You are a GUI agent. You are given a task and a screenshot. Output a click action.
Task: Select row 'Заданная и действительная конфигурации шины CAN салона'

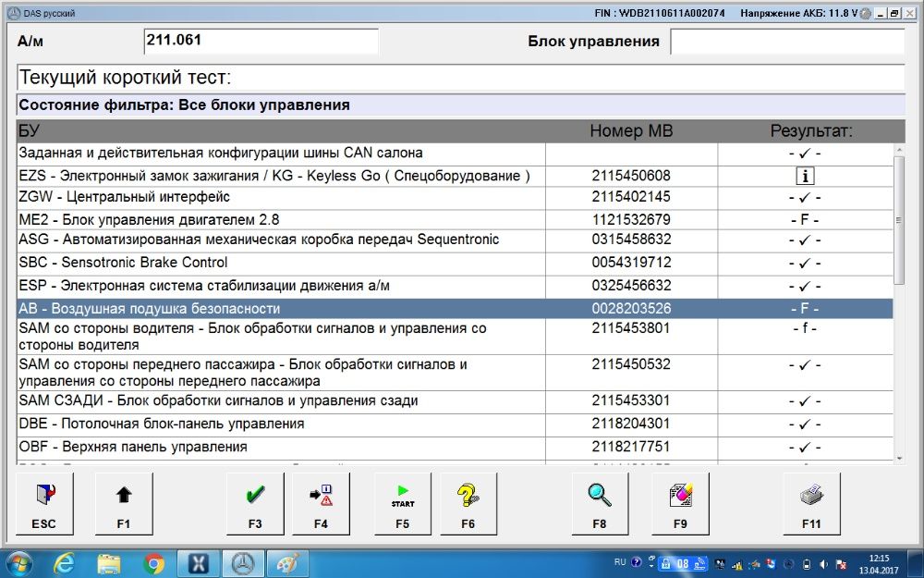[x=455, y=154]
